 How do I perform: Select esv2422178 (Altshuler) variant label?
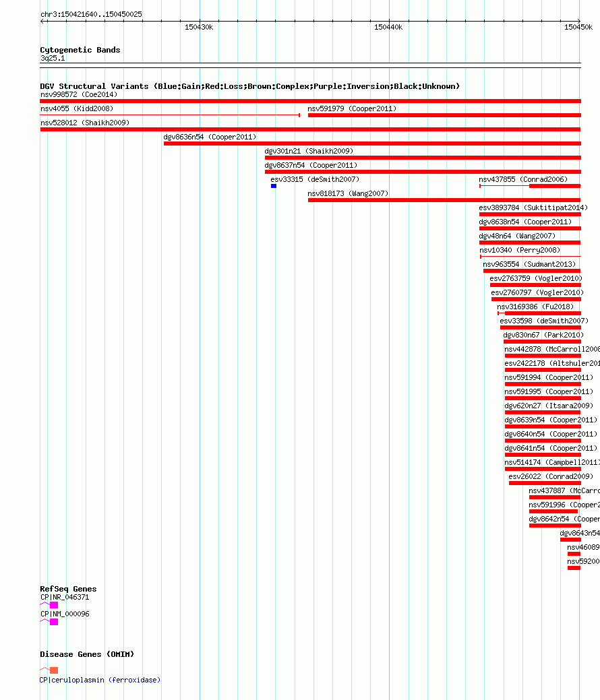tap(552, 363)
